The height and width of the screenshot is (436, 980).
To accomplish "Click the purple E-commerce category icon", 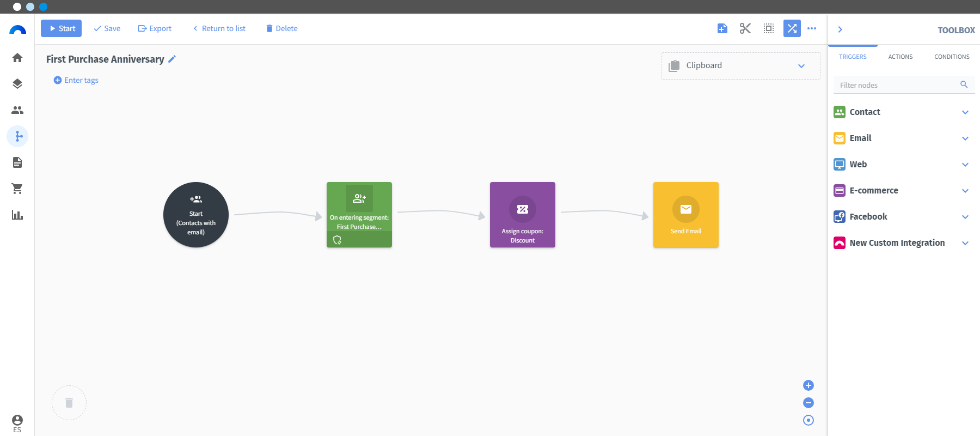I will pyautogui.click(x=840, y=191).
